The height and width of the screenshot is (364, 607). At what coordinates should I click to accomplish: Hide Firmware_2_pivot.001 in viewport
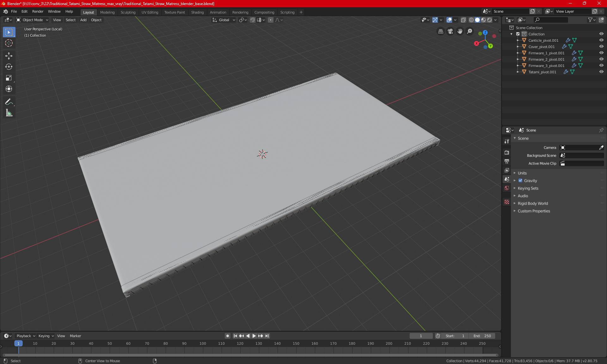click(x=601, y=59)
